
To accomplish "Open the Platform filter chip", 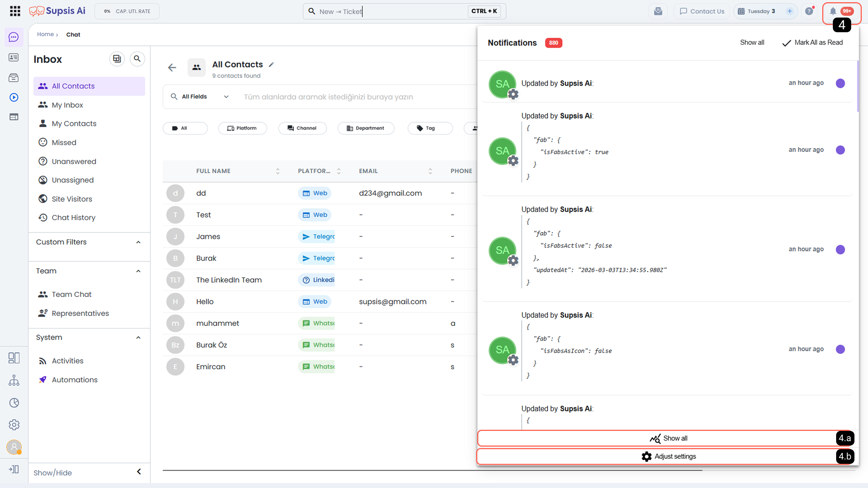I will [x=242, y=128].
